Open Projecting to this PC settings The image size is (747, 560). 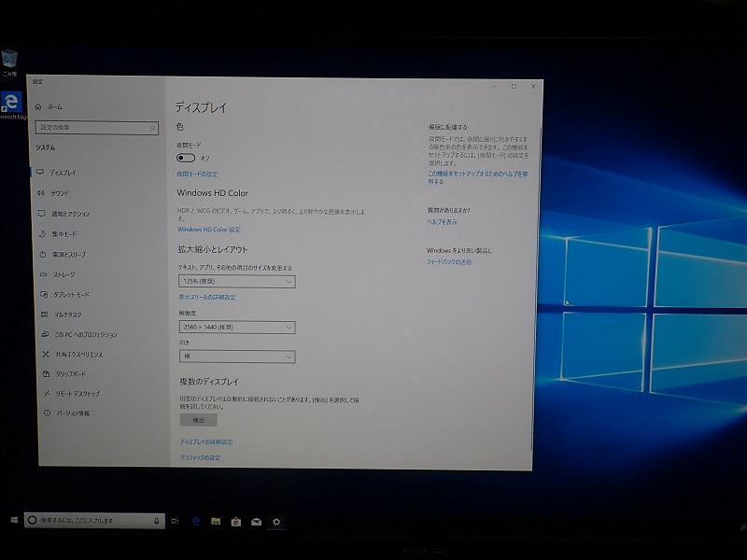tap(79, 335)
